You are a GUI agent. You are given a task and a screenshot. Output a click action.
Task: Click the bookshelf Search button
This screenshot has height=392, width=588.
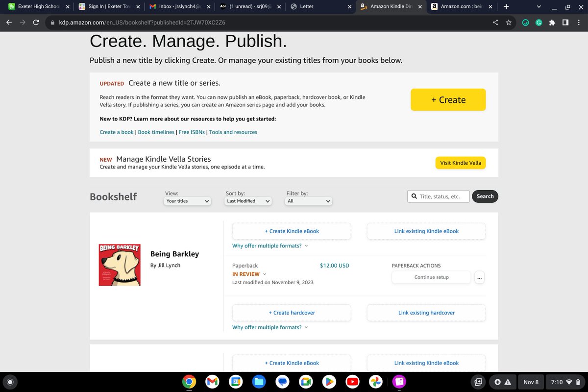[485, 196]
